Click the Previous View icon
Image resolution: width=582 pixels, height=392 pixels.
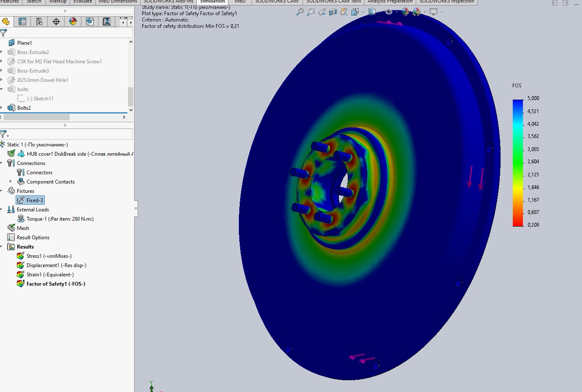[322, 12]
